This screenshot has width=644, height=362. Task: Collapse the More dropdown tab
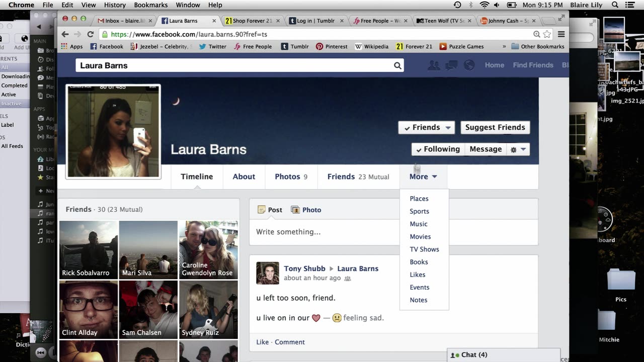click(423, 176)
